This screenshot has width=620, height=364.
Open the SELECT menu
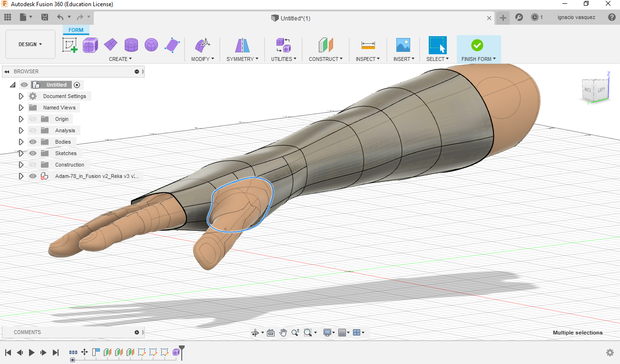(x=437, y=59)
